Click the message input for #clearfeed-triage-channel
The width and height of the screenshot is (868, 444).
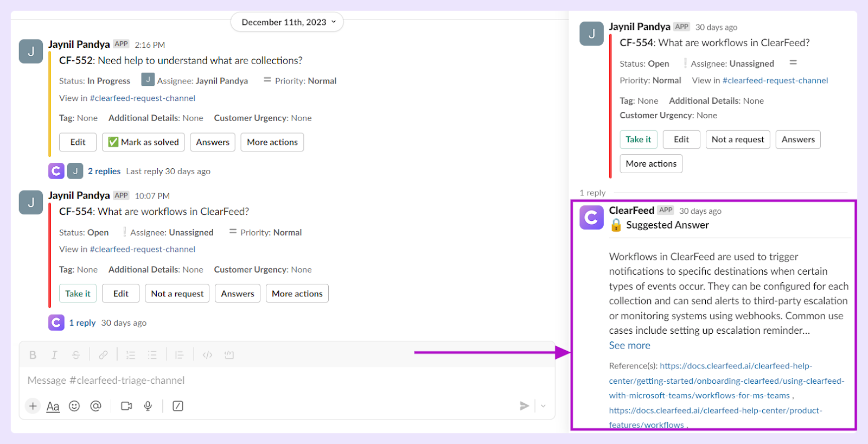click(287, 380)
